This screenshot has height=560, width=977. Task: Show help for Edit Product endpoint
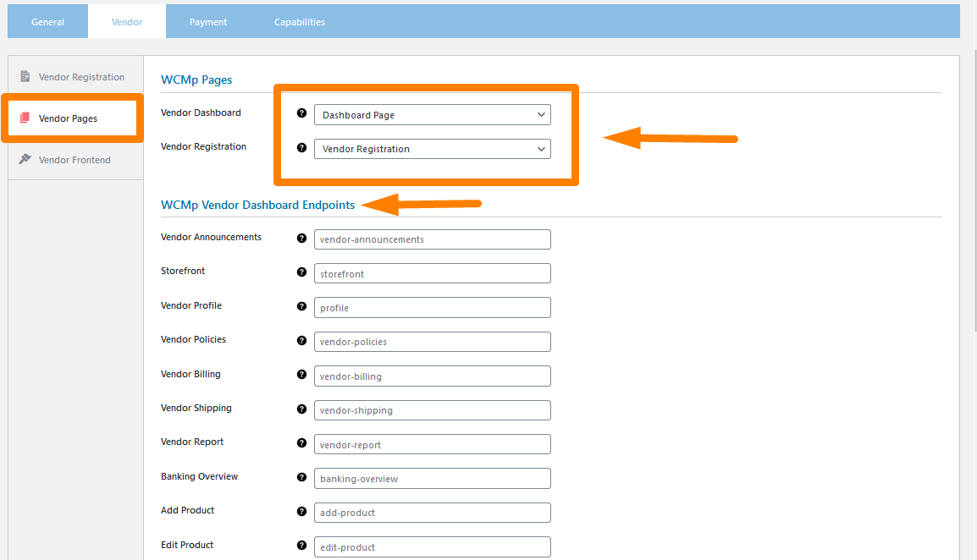click(301, 545)
